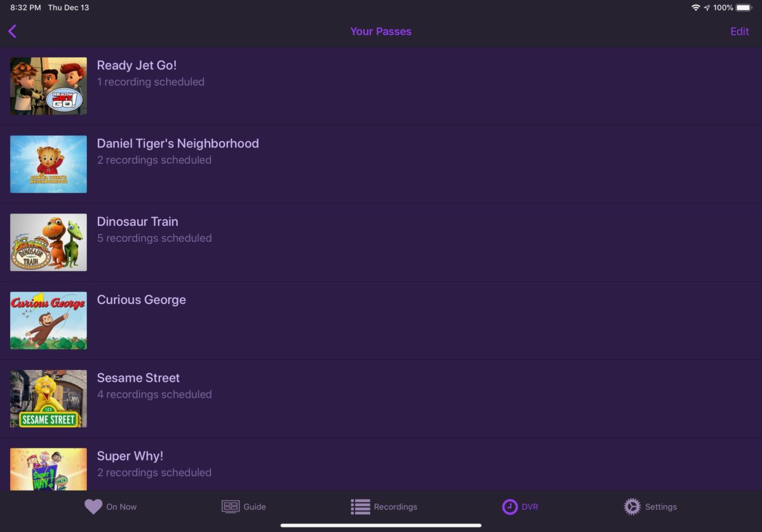Tap the Edit button

point(740,31)
